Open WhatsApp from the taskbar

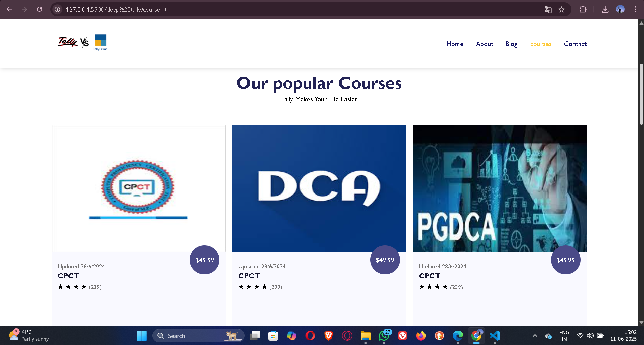384,336
